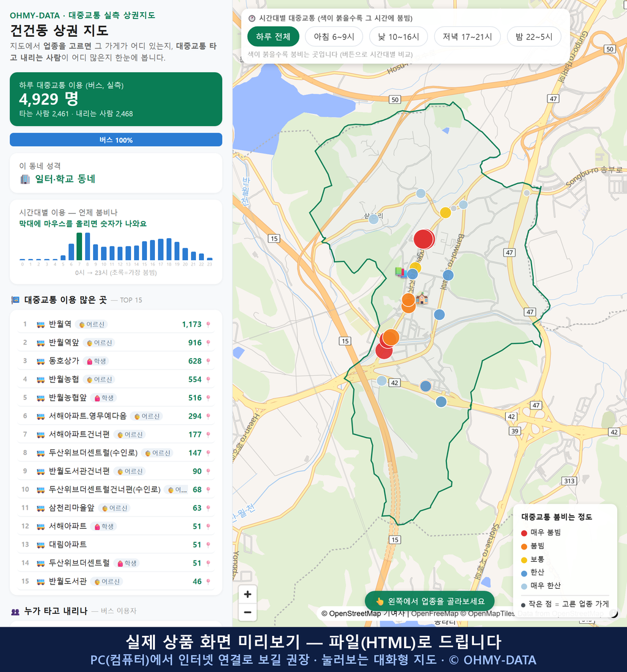Viewport: 627px width, 672px height.
Task: Click the value 294 in the list
Action: (195, 416)
